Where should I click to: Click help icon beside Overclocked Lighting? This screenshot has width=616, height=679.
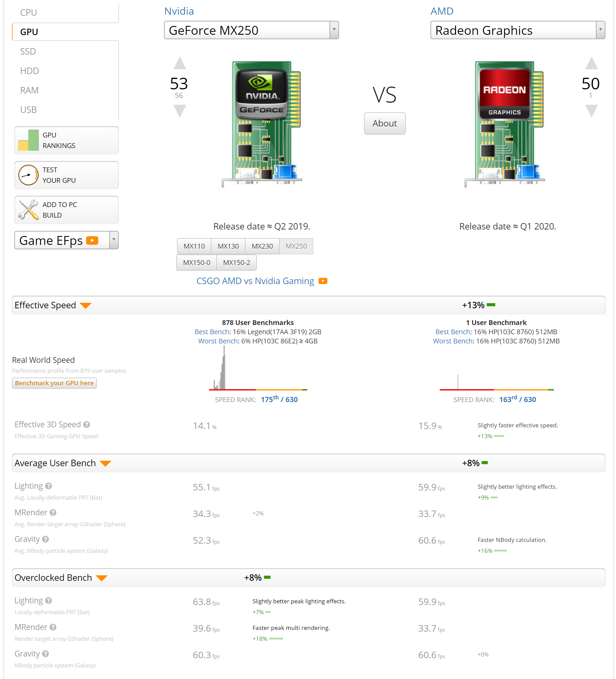click(x=48, y=601)
